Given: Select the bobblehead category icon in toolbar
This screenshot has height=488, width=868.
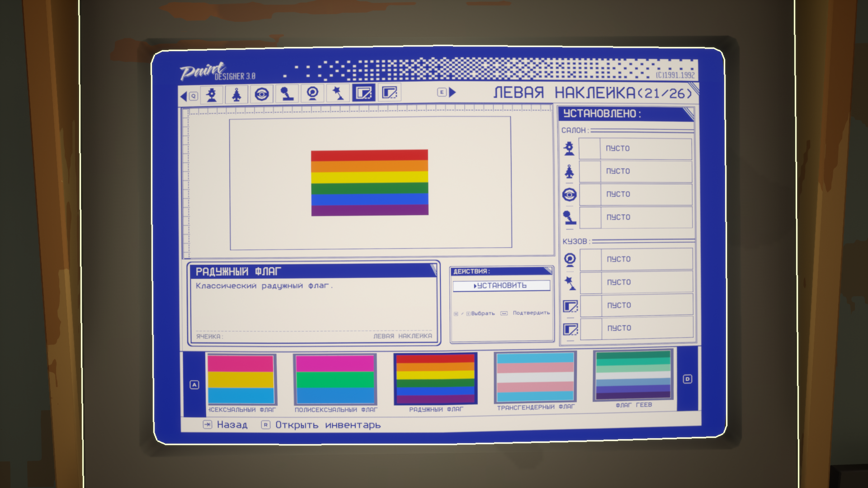Looking at the screenshot, I should tap(211, 95).
